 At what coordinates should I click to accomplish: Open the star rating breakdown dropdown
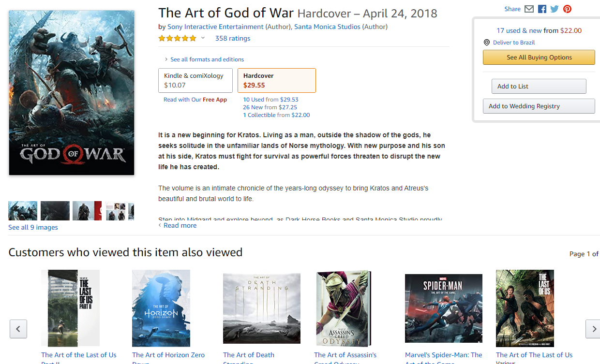click(x=203, y=38)
